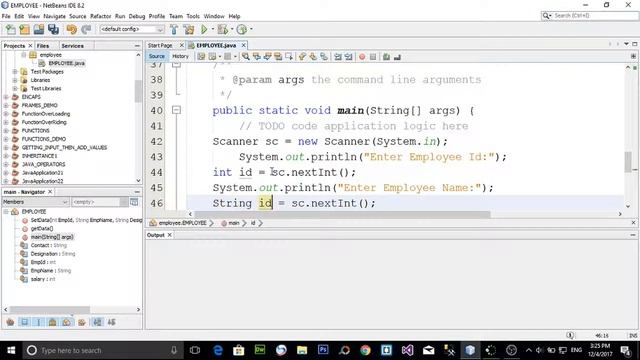Click the Windows Start button
Viewport: 640px width, 360px height.
(11, 350)
